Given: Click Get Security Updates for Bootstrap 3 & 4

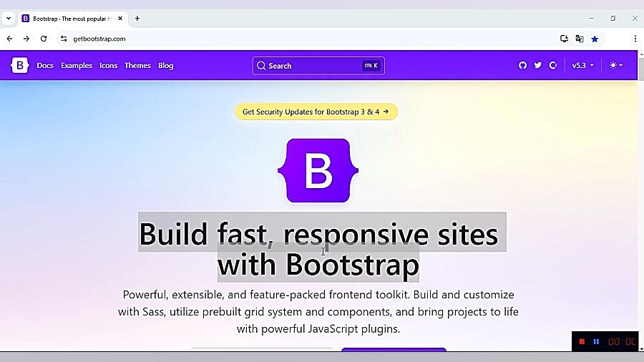Looking at the screenshot, I should pos(316,112).
